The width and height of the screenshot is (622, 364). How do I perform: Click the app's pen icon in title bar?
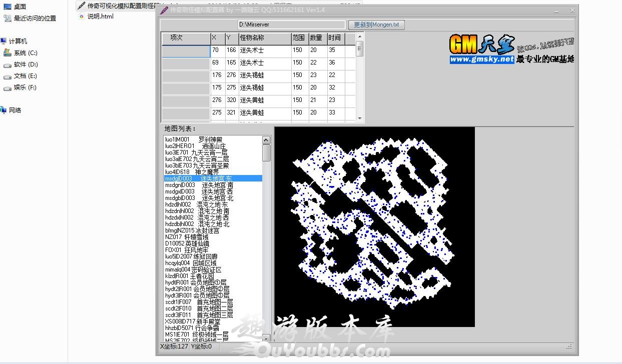[x=164, y=10]
